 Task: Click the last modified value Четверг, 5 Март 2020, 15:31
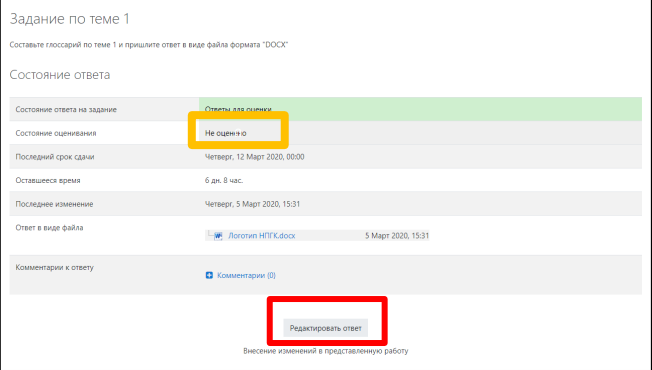252,204
